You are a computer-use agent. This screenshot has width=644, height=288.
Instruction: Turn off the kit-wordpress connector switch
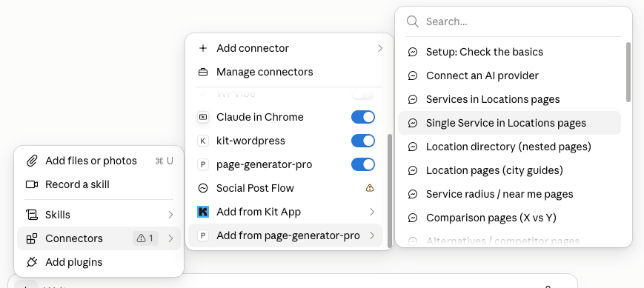pos(363,141)
